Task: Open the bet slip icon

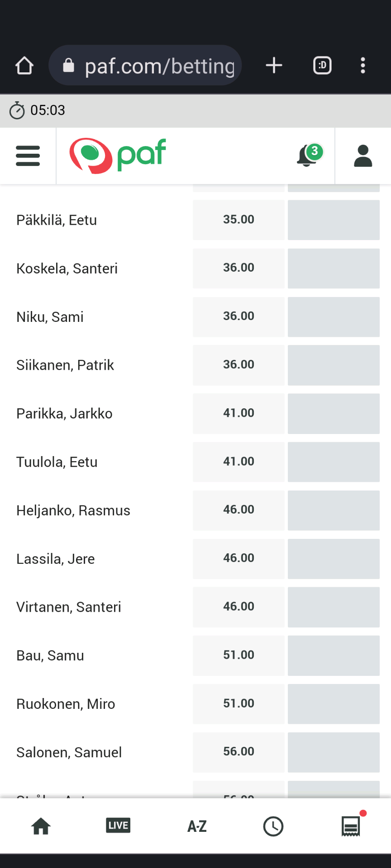Action: pyautogui.click(x=351, y=826)
